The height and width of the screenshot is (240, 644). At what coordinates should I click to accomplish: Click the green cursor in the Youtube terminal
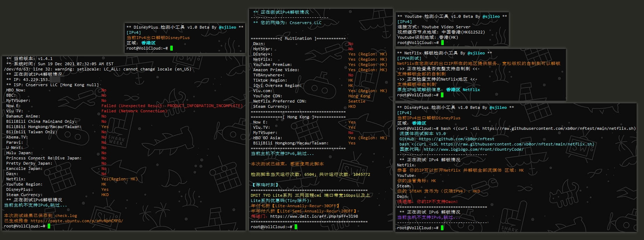442,43
